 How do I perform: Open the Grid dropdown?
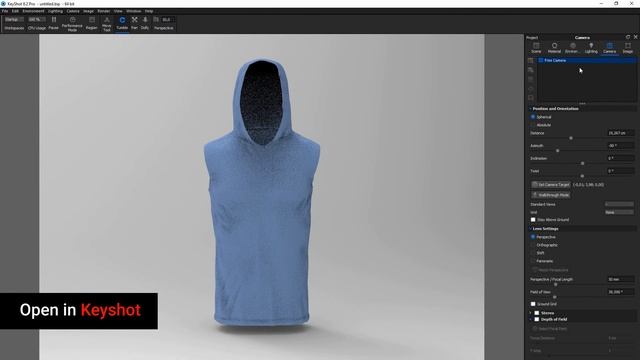[x=619, y=212]
